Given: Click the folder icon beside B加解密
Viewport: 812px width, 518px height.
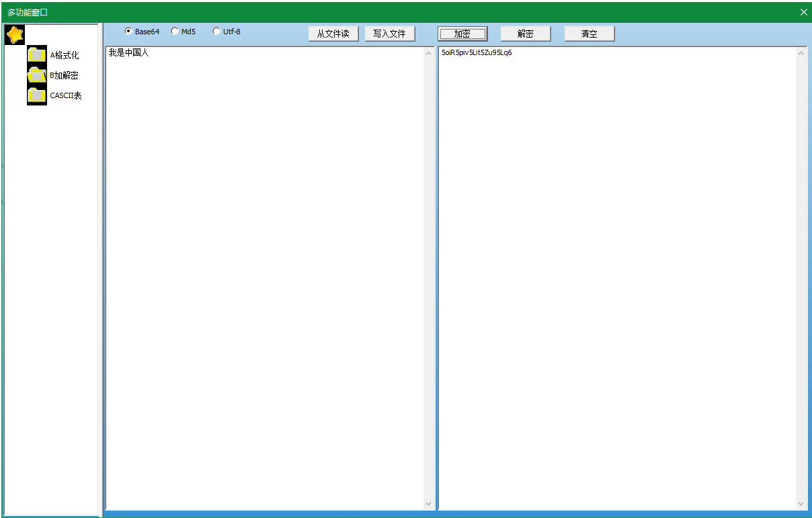Looking at the screenshot, I should (37, 75).
